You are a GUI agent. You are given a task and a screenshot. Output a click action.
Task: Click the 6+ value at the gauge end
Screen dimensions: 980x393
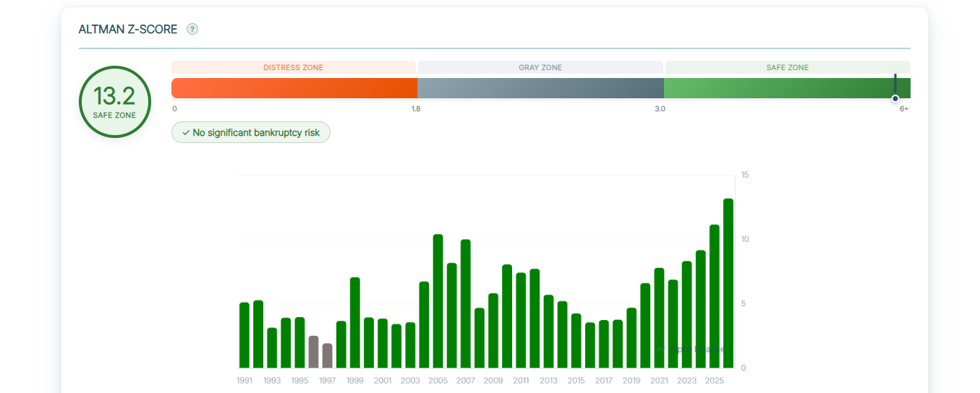click(904, 109)
